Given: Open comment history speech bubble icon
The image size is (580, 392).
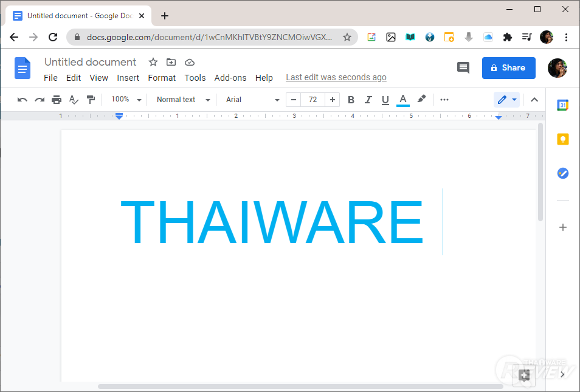Looking at the screenshot, I should point(463,67).
